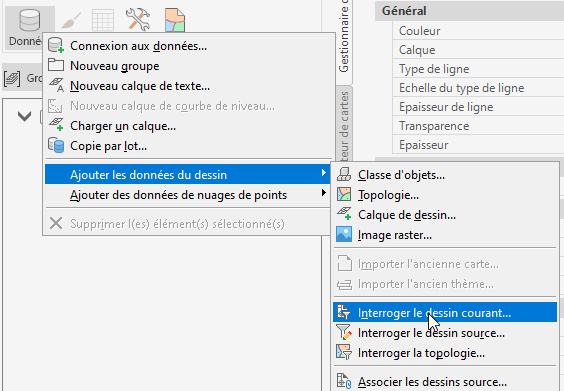Select the Couleur property field
The height and width of the screenshot is (391, 564).
point(478,31)
